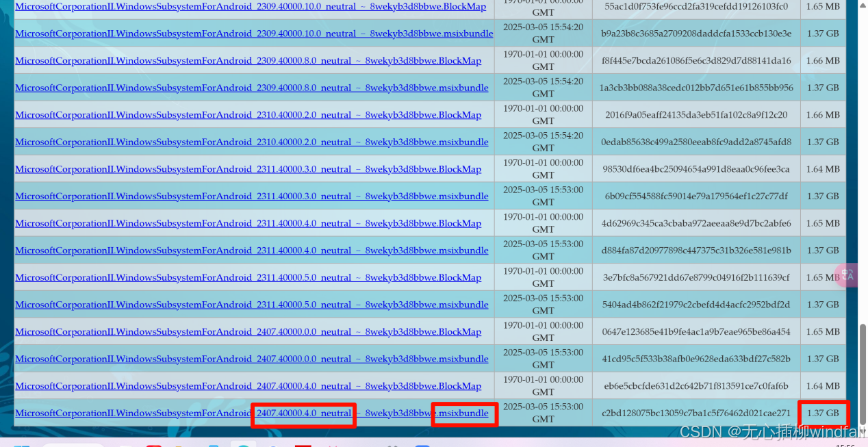
Task: Select the hash starting with 2016f9a05eaff
Action: pos(696,114)
